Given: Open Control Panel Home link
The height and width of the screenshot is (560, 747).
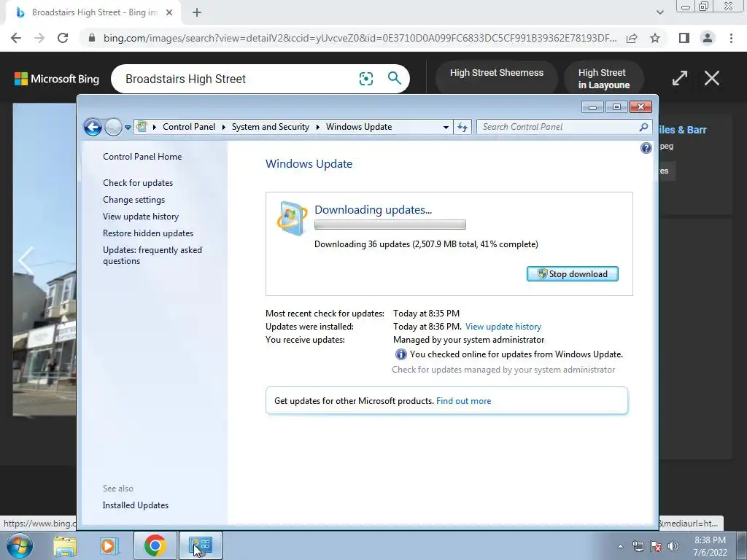Looking at the screenshot, I should [142, 157].
